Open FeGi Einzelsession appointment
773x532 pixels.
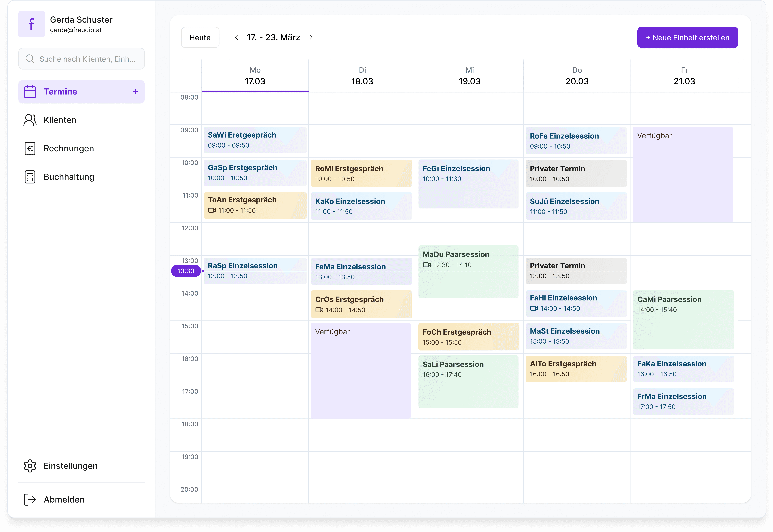tap(468, 184)
